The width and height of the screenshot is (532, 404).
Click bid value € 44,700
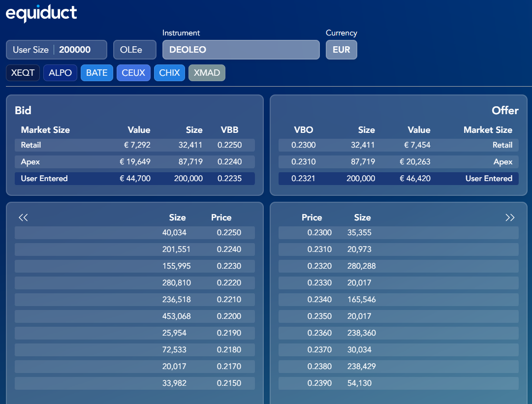(135, 179)
